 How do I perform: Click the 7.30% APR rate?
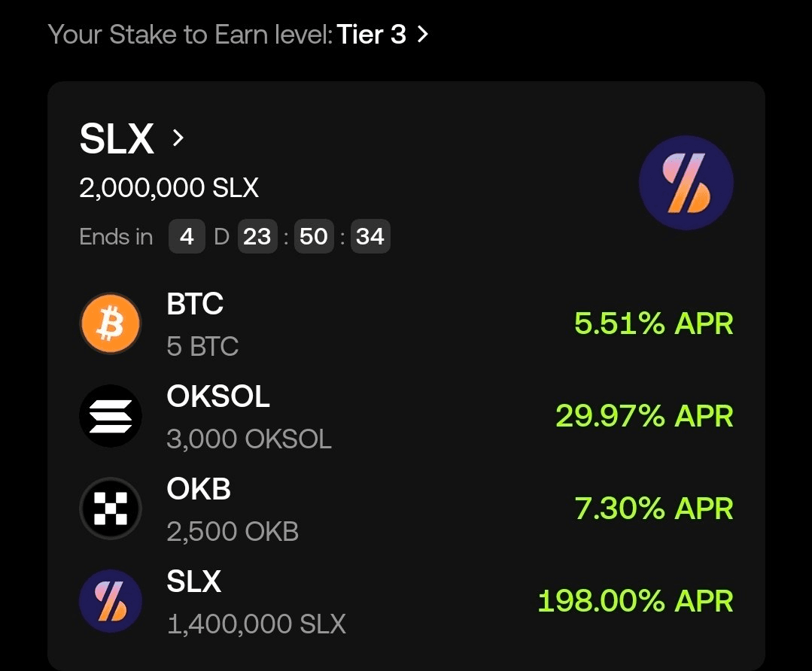653,509
